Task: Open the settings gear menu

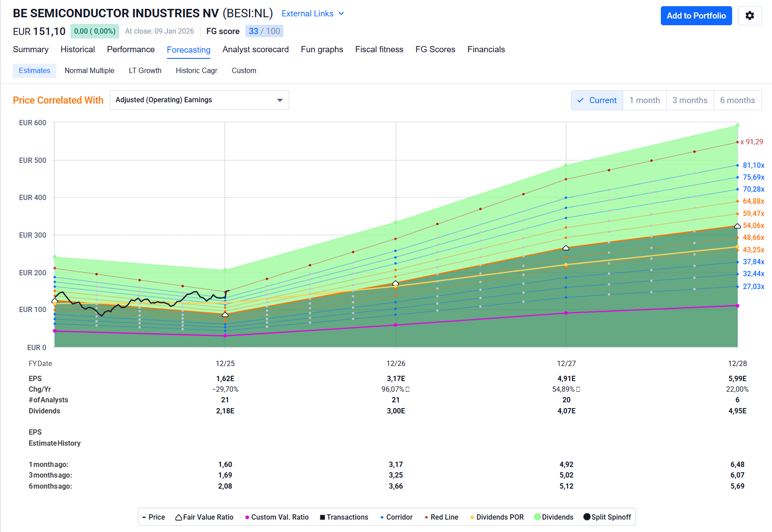Action: 749,15
